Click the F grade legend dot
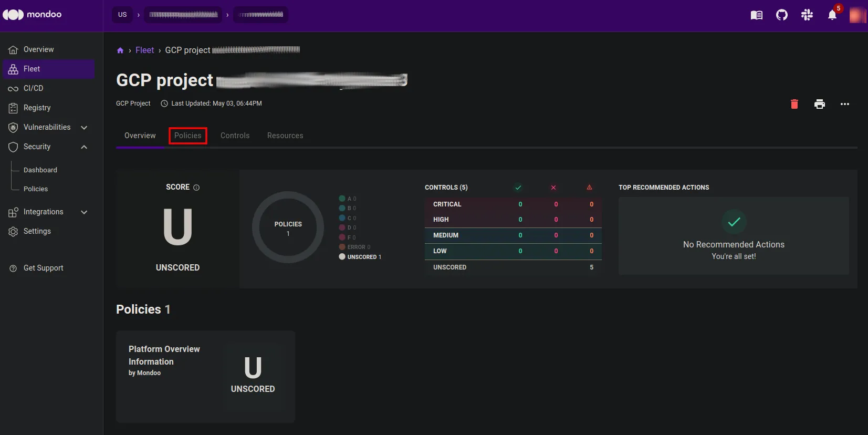This screenshot has width=868, height=435. click(342, 237)
